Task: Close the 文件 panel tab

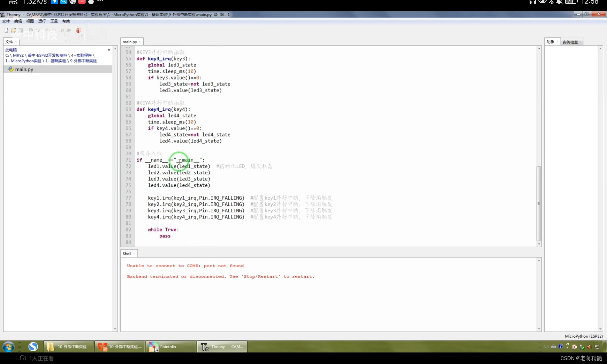Action: coord(16,42)
